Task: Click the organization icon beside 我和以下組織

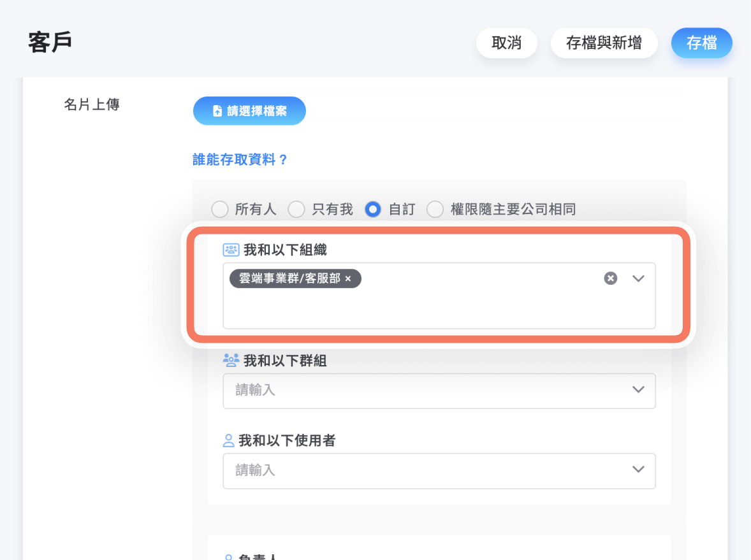Action: pyautogui.click(x=230, y=250)
